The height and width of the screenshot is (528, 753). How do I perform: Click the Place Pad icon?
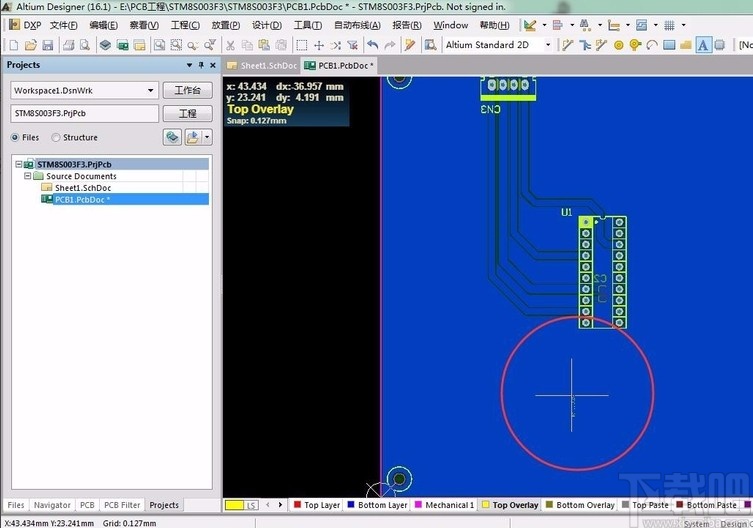tap(619, 45)
